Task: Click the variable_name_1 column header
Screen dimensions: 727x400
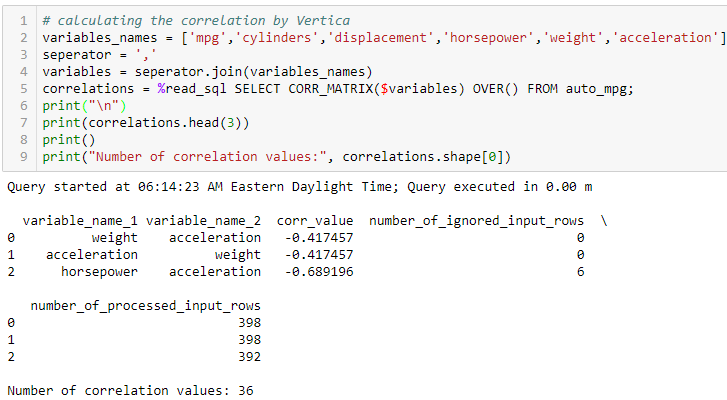Action: pos(80,220)
